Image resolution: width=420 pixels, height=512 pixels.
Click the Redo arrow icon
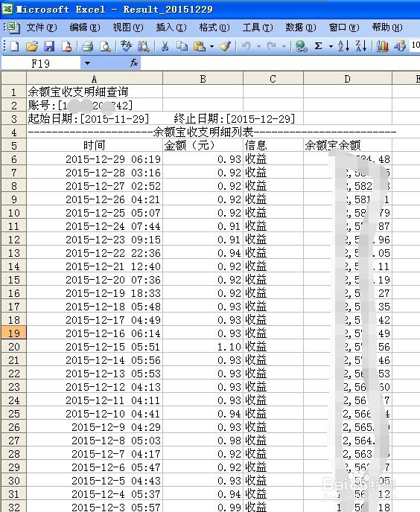coord(271,46)
